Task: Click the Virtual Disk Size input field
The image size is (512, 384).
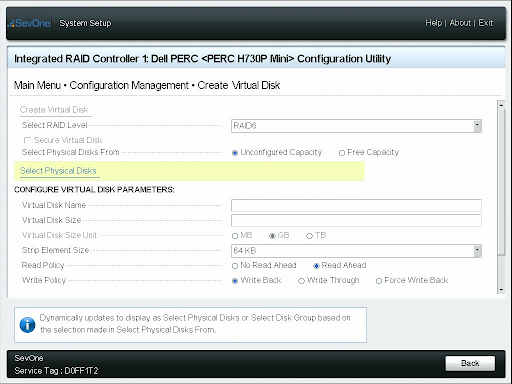Action: [x=356, y=220]
